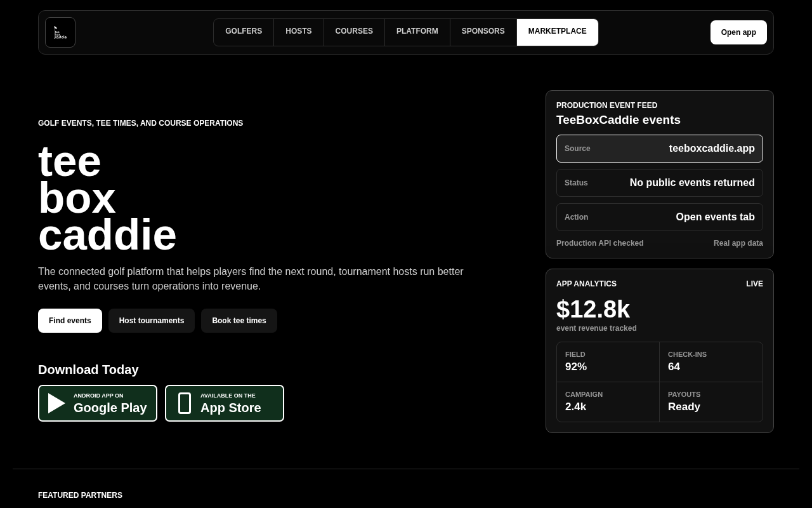Click the Status No public events row
This screenshot has height=508, width=812.
(660, 183)
